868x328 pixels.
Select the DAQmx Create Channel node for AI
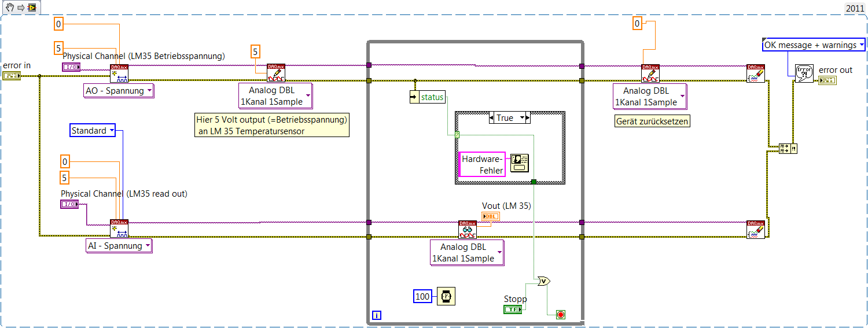click(119, 229)
